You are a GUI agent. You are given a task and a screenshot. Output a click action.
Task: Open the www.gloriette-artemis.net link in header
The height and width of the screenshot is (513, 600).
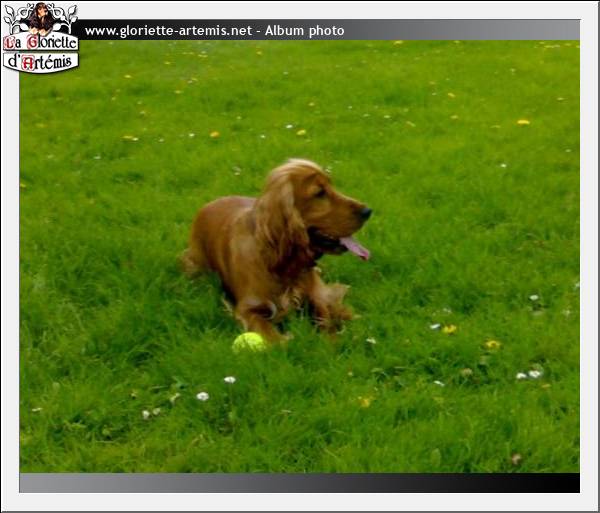(168, 31)
